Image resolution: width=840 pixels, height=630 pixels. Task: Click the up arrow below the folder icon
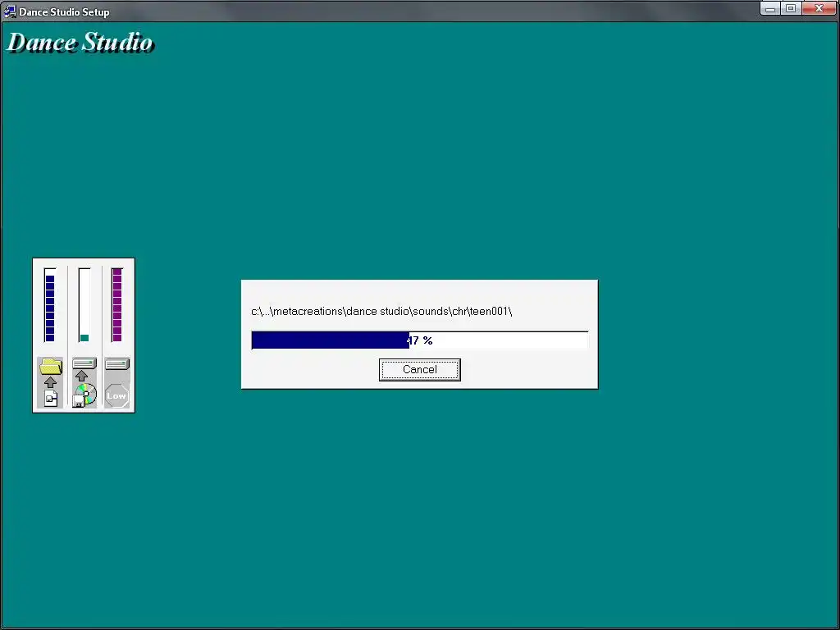click(50, 382)
